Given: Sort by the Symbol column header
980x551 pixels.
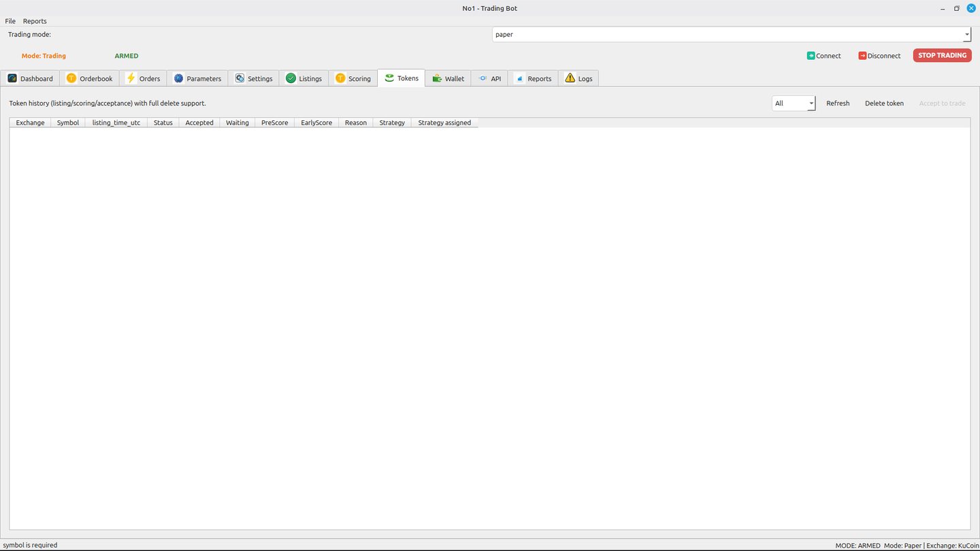Looking at the screenshot, I should [x=68, y=122].
